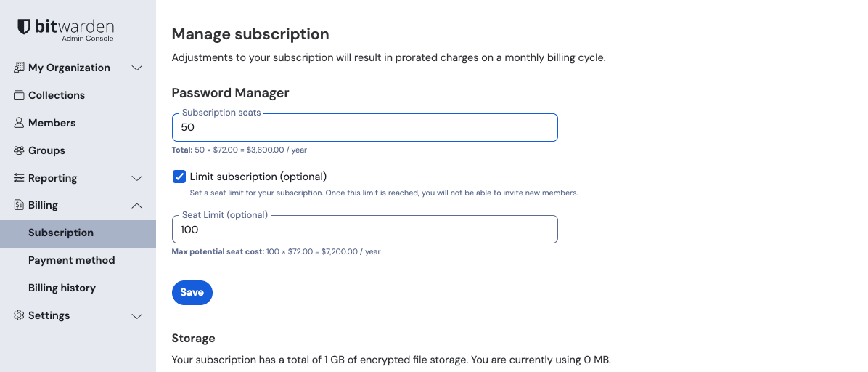This screenshot has height=372, width=868.
Task: Click the Billing invoice icon
Action: point(19,205)
